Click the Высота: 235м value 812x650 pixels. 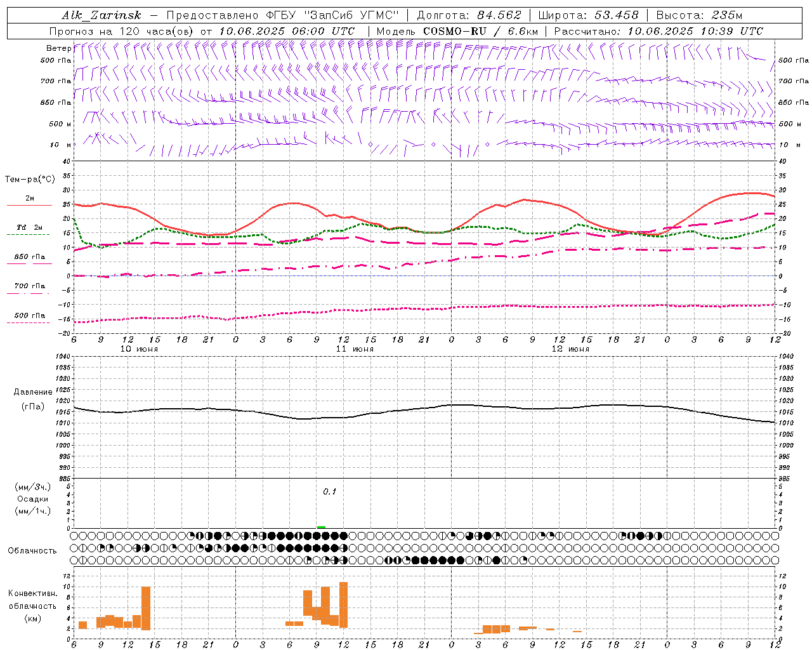[x=699, y=15]
